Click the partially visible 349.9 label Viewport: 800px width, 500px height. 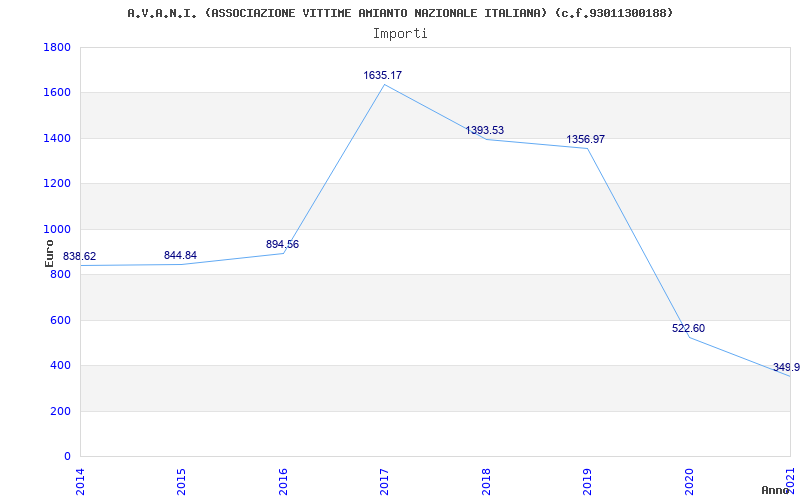pos(786,367)
